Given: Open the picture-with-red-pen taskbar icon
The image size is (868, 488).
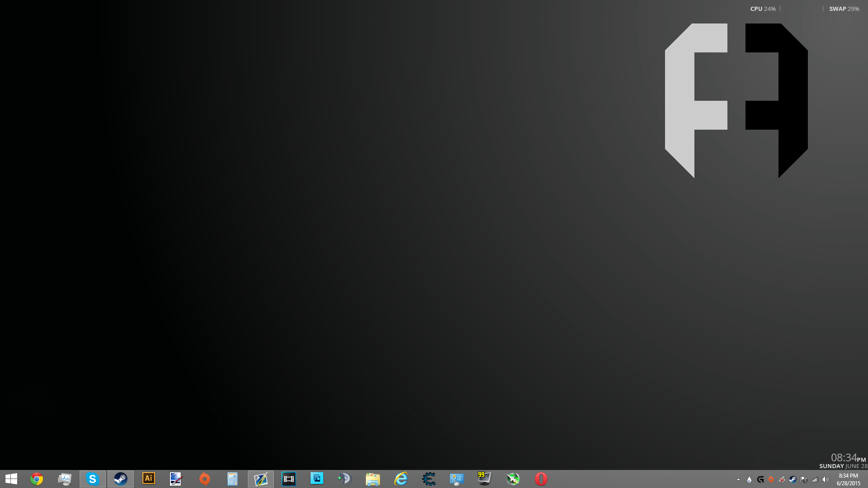Looking at the screenshot, I should 176,479.
